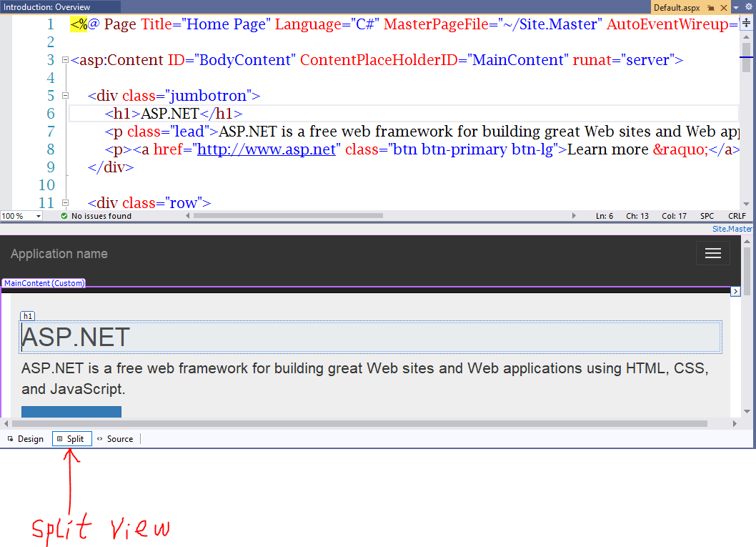Click the Application name brand text
Viewport: 756px width, 547px height.
[x=59, y=254]
